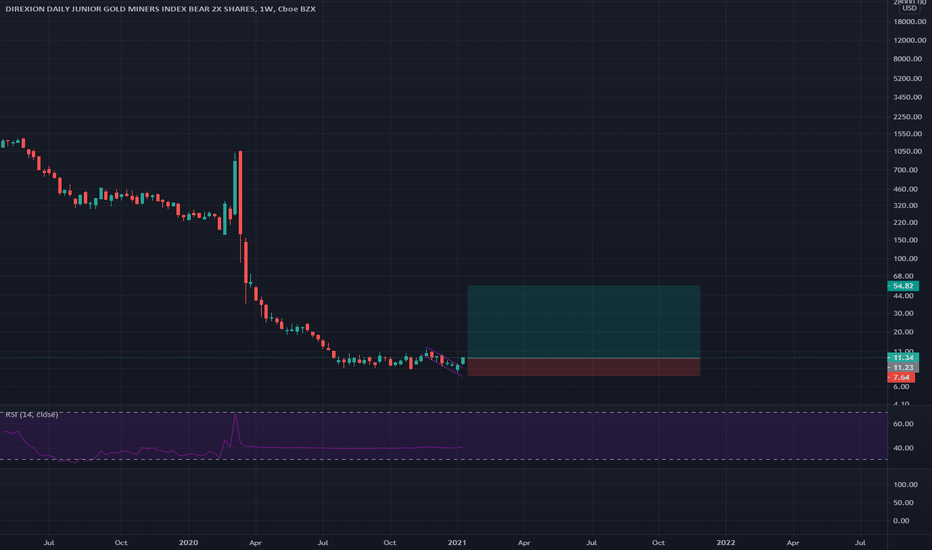932x550 pixels.
Task: Open the USD currency selector on the price axis
Action: tap(909, 8)
